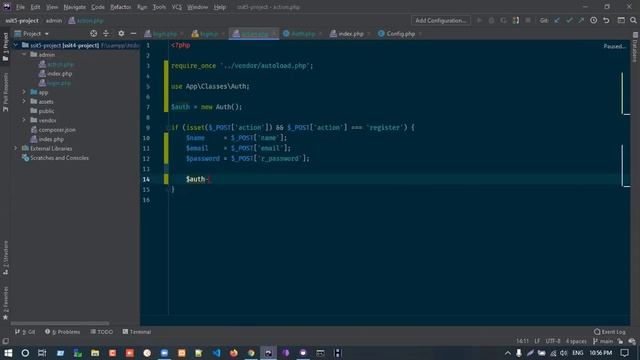The width and height of the screenshot is (640, 360).
Task: Expand the vendor folder
Action: coord(24,120)
